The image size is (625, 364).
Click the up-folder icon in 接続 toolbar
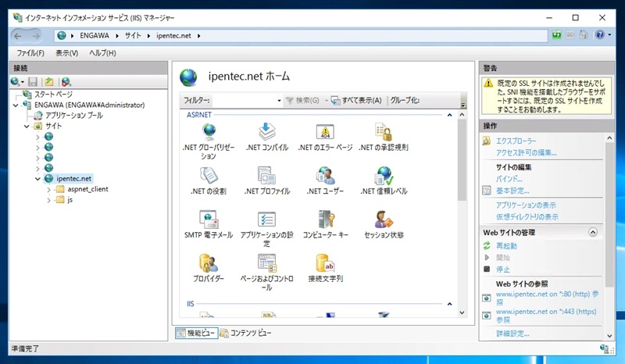click(49, 82)
